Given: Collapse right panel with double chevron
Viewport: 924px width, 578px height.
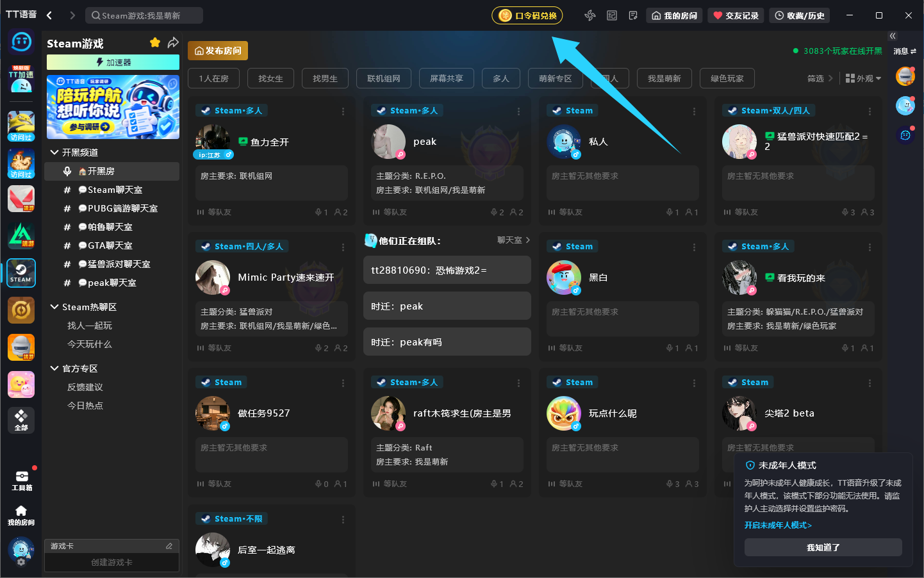Looking at the screenshot, I should [893, 36].
